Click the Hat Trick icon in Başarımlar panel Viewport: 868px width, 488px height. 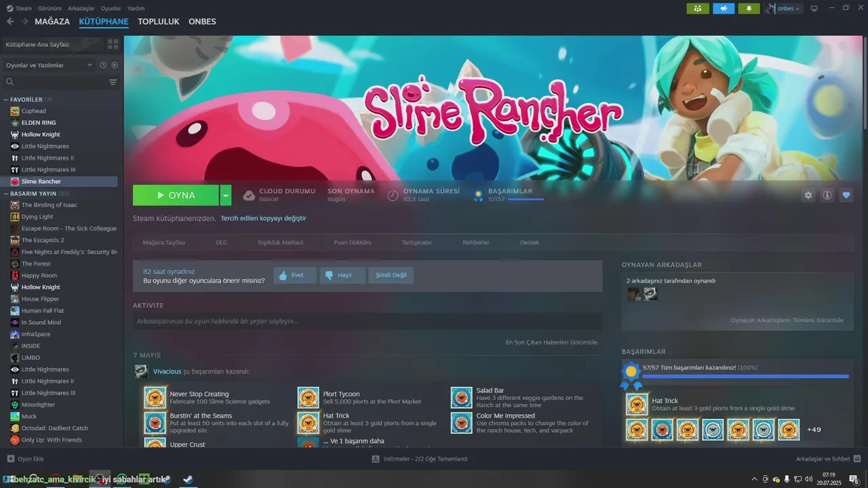pos(637,405)
